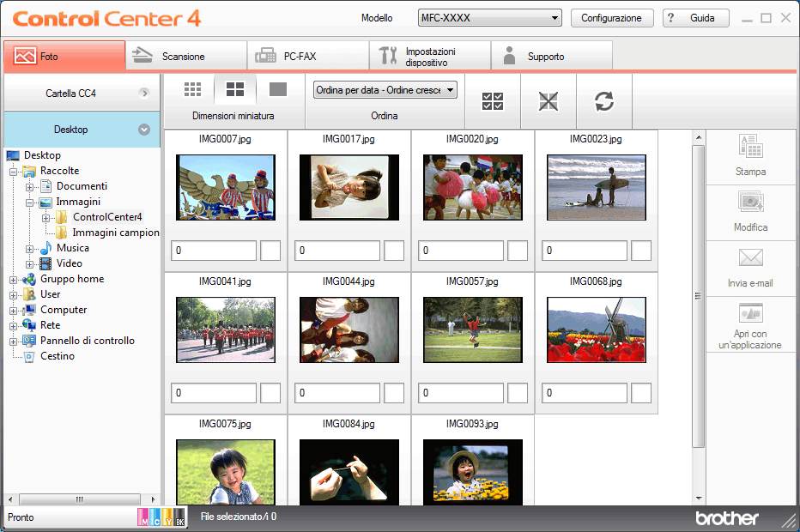Check the box for IMG0007.jpg

(x=270, y=251)
